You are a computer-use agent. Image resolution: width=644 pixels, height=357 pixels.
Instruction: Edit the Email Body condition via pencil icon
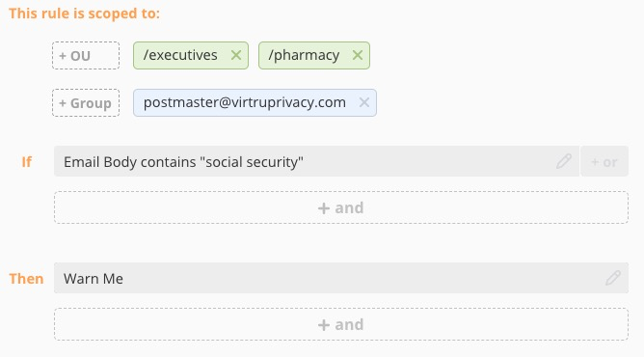point(564,161)
